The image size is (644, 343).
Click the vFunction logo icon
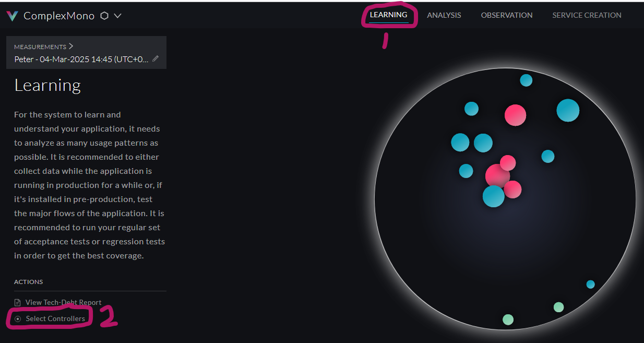(x=12, y=16)
